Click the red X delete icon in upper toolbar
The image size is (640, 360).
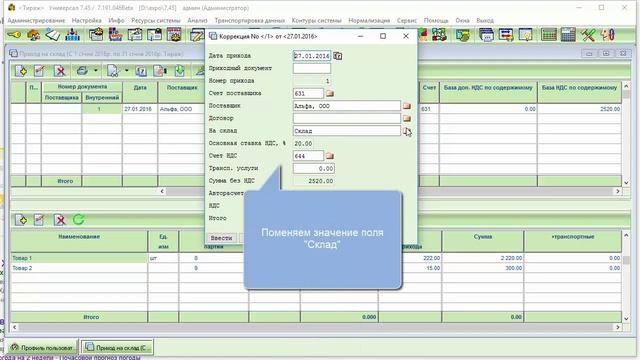coord(60,71)
